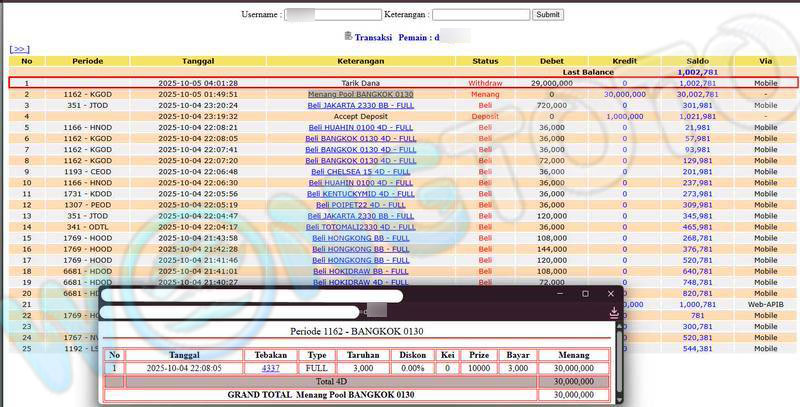Click the popup address bar field
The image size is (800, 407).
coord(250,312)
